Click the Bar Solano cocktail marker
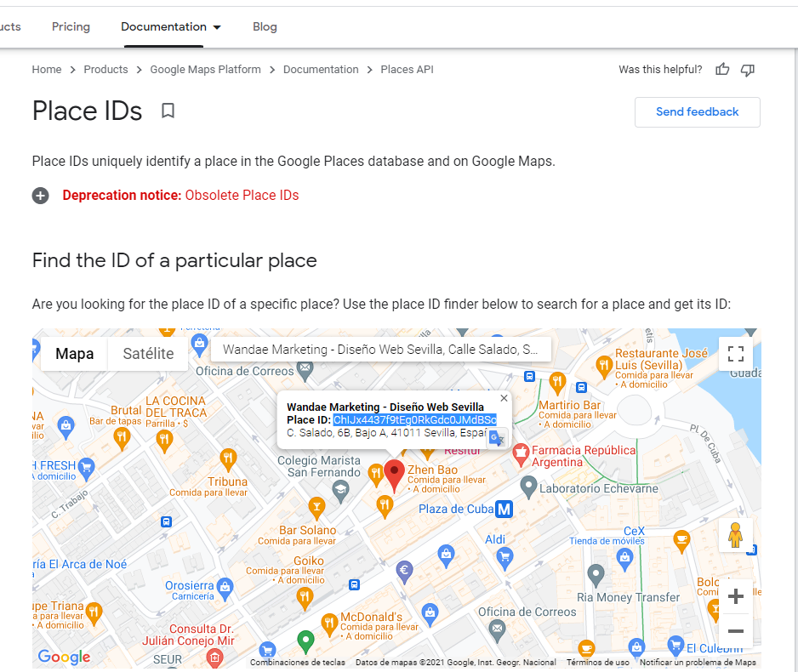The height and width of the screenshot is (672, 798). point(316,507)
